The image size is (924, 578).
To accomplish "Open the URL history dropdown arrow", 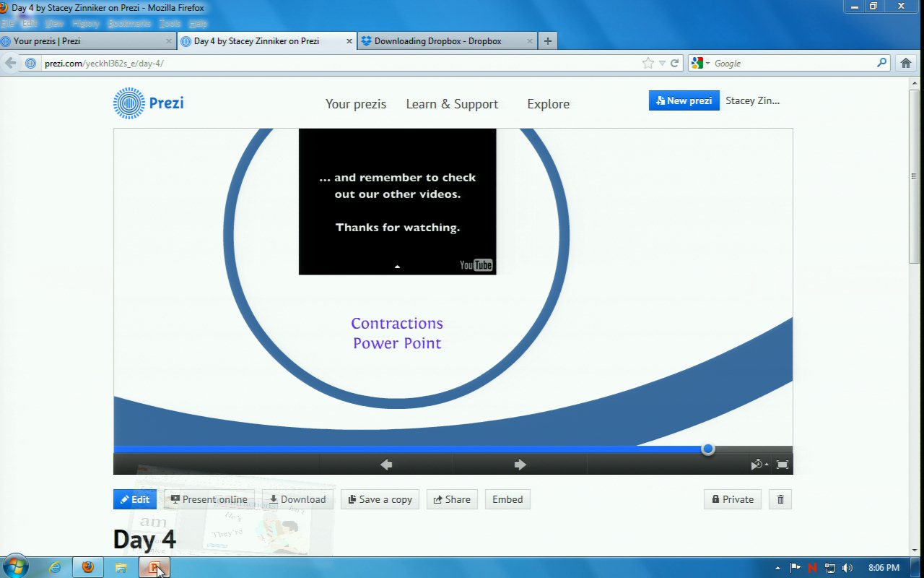I will pos(662,64).
